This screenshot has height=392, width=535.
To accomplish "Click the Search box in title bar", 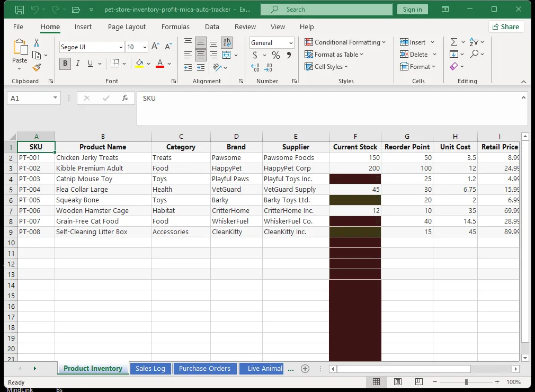I will tap(326, 10).
